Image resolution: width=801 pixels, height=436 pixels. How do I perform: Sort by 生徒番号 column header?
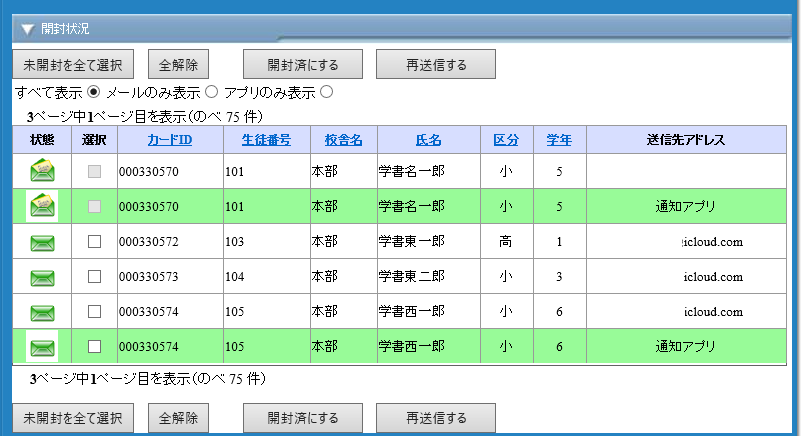coord(266,139)
